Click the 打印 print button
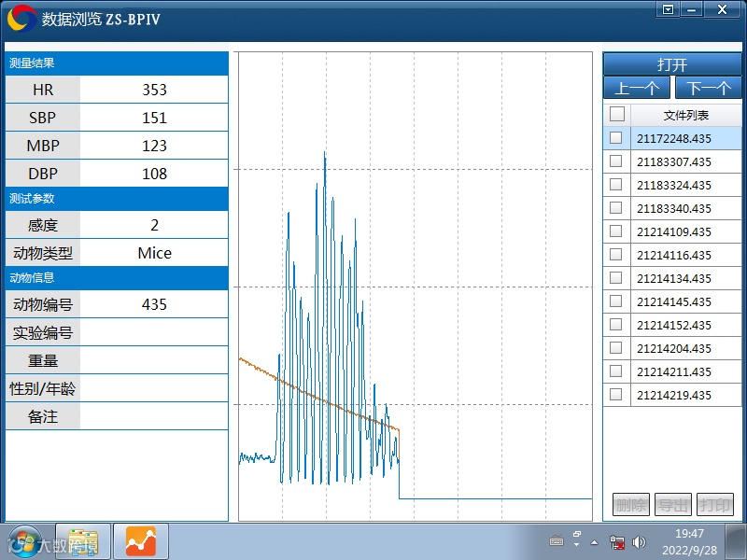The width and height of the screenshot is (747, 560). [x=714, y=505]
